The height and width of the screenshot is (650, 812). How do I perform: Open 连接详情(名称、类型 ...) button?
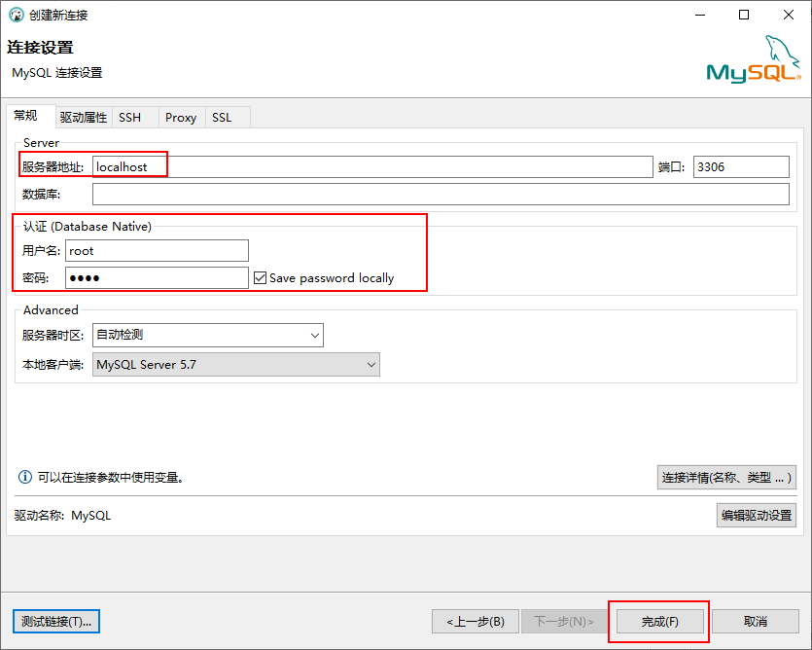pyautogui.click(x=726, y=478)
